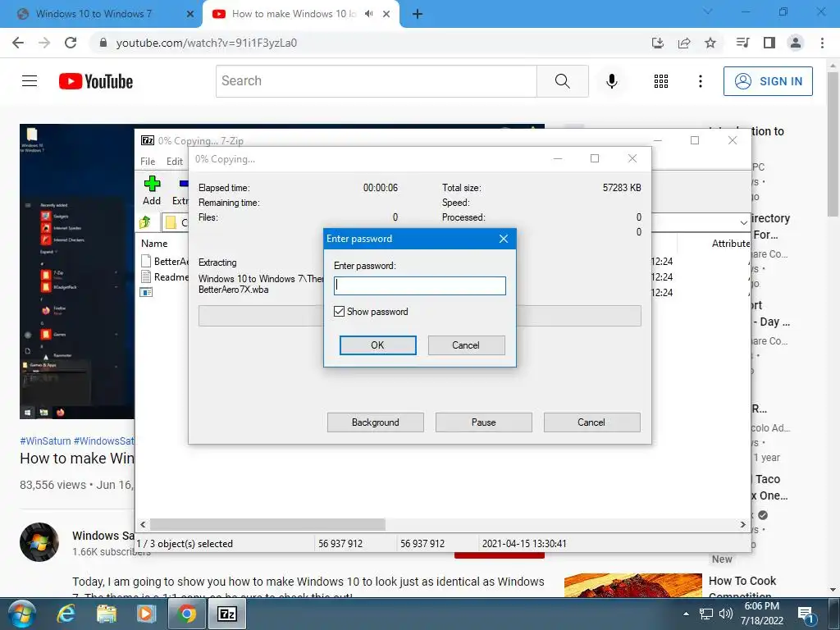The image size is (840, 630).
Task: Click the YouTube SIGN IN button
Action: point(768,81)
